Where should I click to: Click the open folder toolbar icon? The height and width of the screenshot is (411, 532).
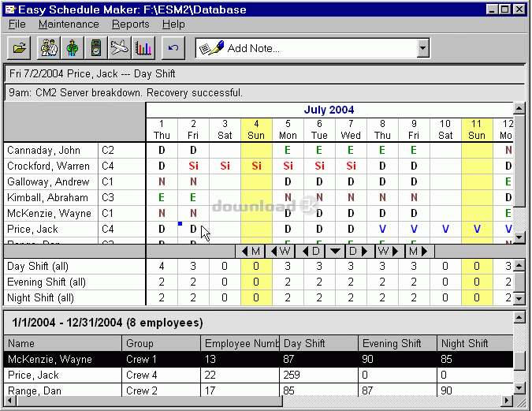(19, 48)
